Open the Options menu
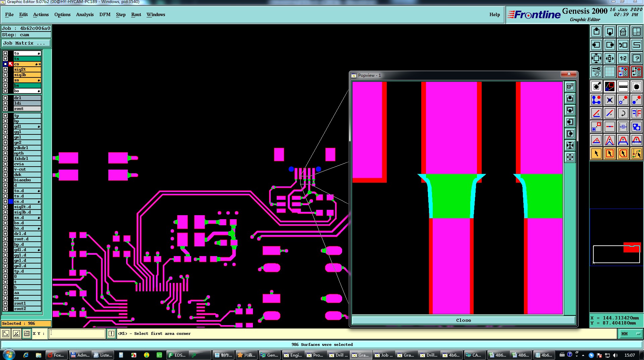 pyautogui.click(x=62, y=14)
